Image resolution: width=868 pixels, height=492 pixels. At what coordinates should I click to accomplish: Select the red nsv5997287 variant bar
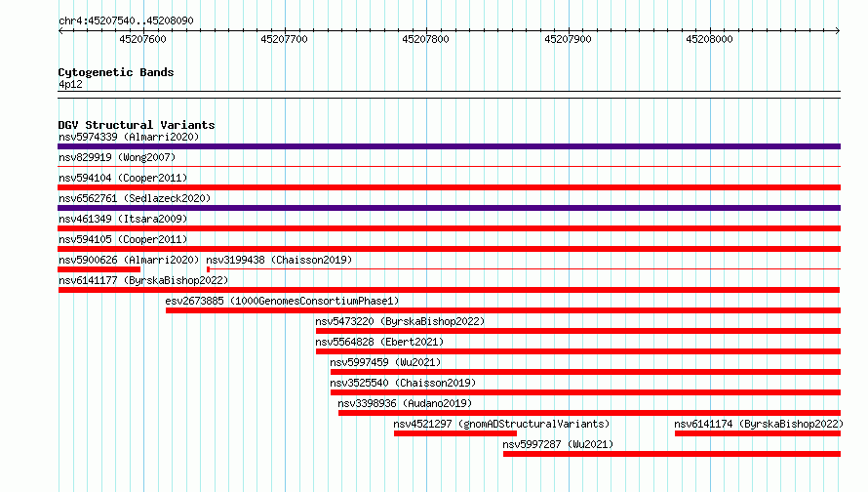672,454
